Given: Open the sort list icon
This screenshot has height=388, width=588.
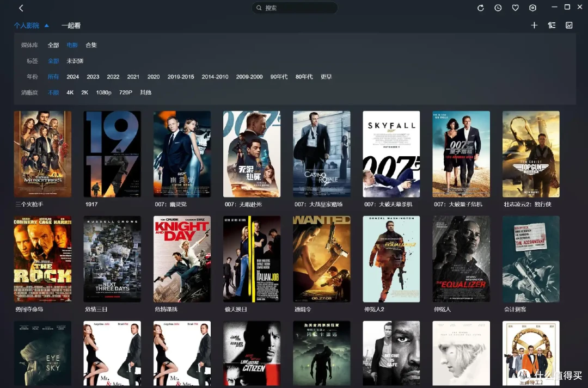Looking at the screenshot, I should (x=552, y=25).
